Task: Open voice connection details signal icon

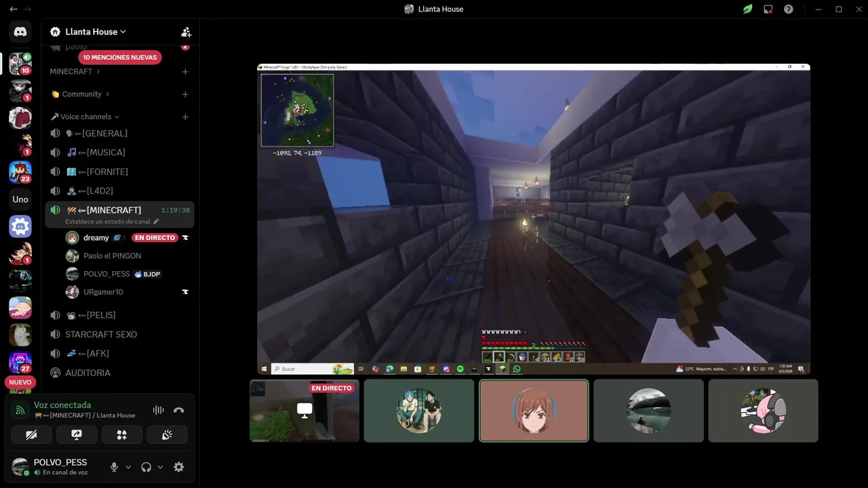Action: [x=20, y=409]
